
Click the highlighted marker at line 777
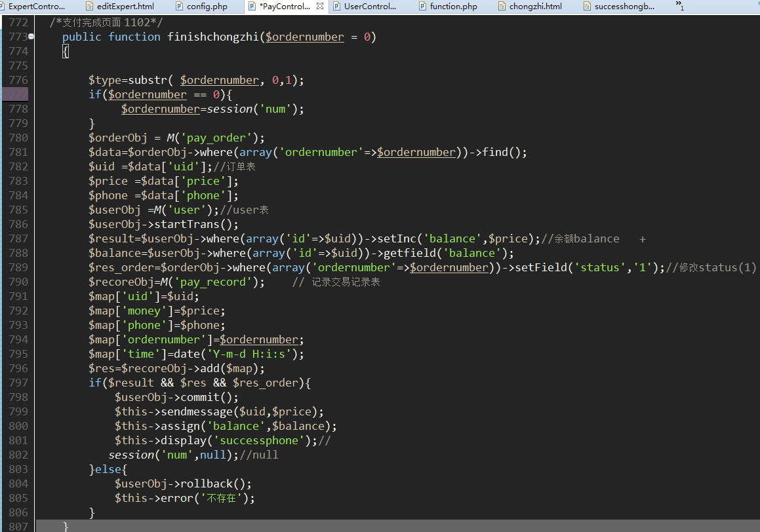[x=15, y=94]
